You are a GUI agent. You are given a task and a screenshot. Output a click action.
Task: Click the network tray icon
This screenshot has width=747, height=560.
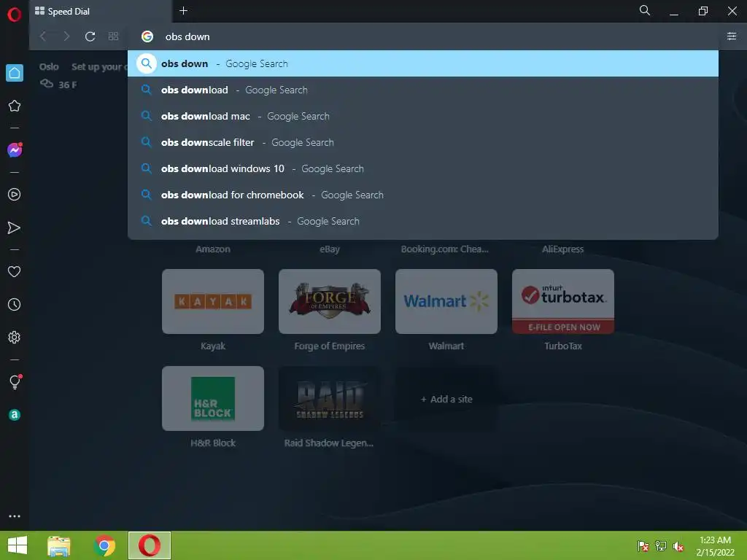tap(661, 546)
